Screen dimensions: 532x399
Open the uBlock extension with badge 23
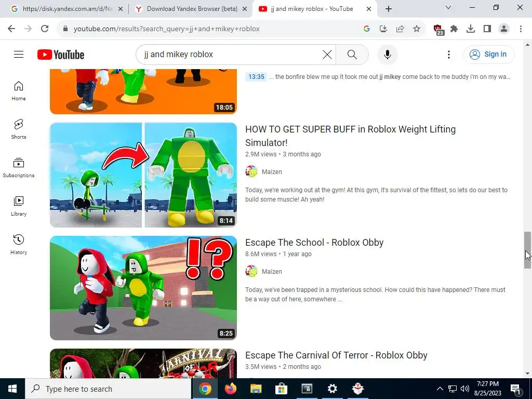438,30
